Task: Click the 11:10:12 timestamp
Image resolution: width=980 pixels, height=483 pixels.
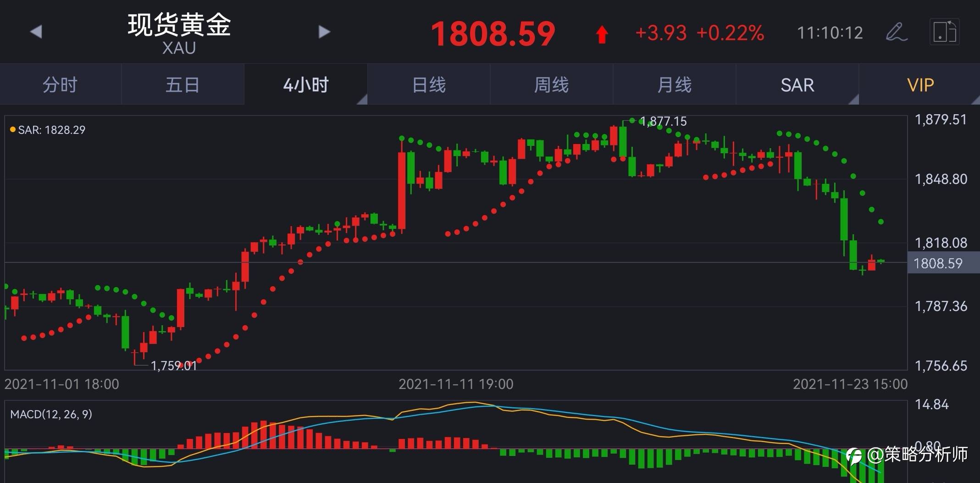Action: point(830,33)
